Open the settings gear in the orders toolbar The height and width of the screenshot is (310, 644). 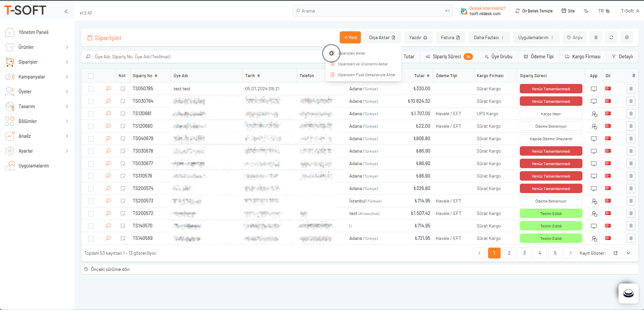(x=627, y=37)
